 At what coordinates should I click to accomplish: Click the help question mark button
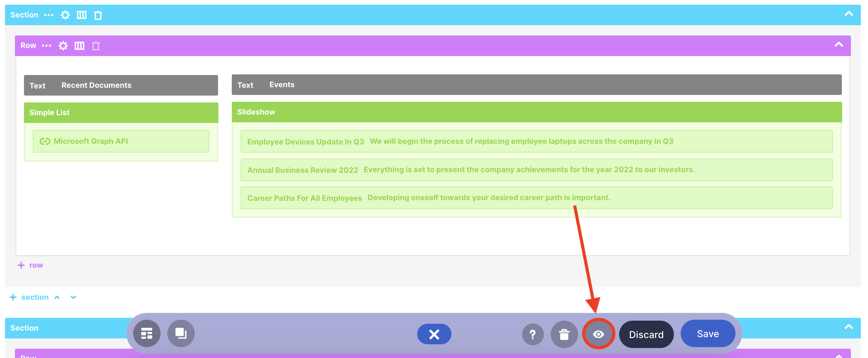pos(532,334)
